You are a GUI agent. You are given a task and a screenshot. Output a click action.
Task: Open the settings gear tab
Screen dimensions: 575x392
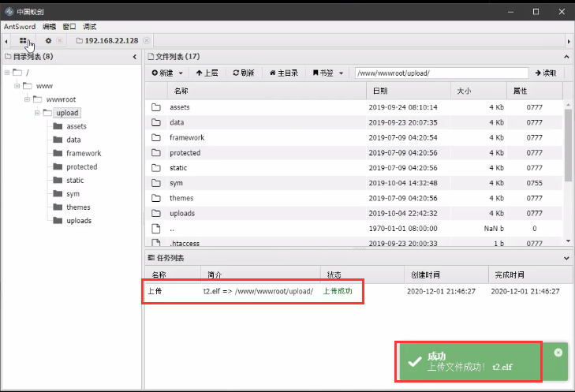point(48,40)
